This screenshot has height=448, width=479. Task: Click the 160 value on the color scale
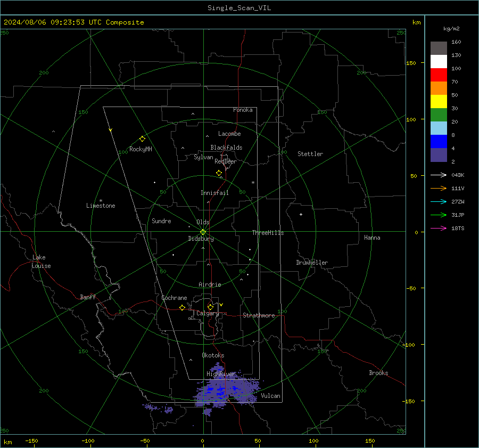pyautogui.click(x=456, y=42)
